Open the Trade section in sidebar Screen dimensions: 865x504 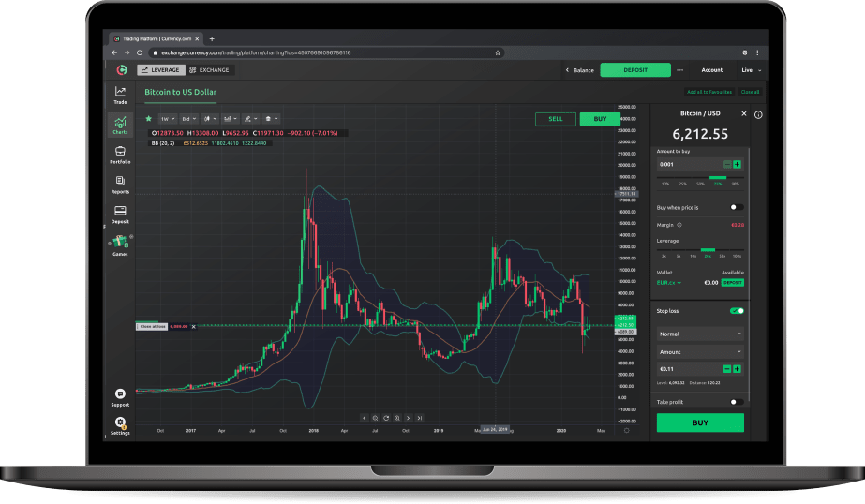point(120,94)
